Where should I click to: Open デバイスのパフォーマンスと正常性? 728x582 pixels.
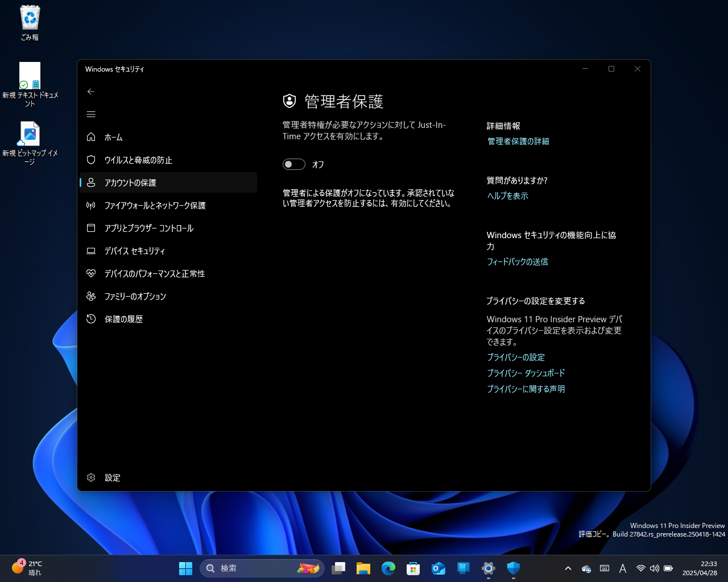[154, 273]
